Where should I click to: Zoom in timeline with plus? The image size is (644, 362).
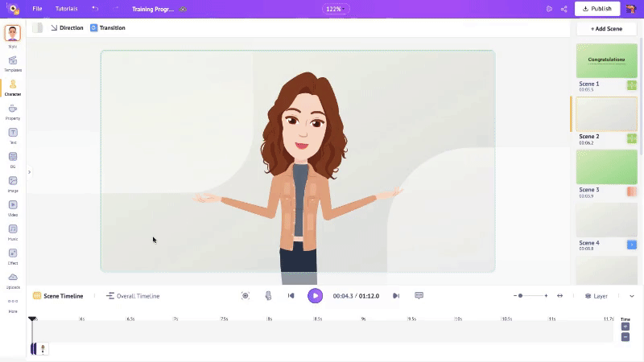546,296
